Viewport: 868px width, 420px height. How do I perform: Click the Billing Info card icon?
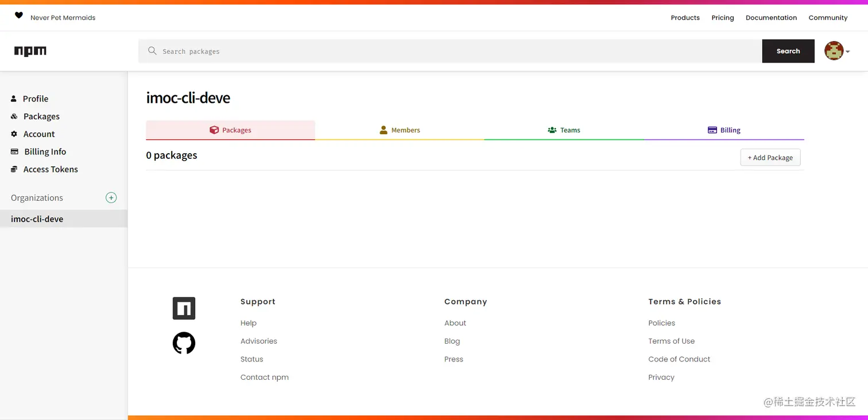click(14, 151)
